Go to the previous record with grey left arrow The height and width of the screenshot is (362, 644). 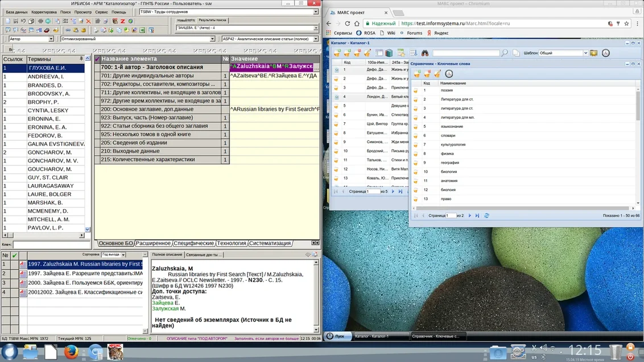40,21
